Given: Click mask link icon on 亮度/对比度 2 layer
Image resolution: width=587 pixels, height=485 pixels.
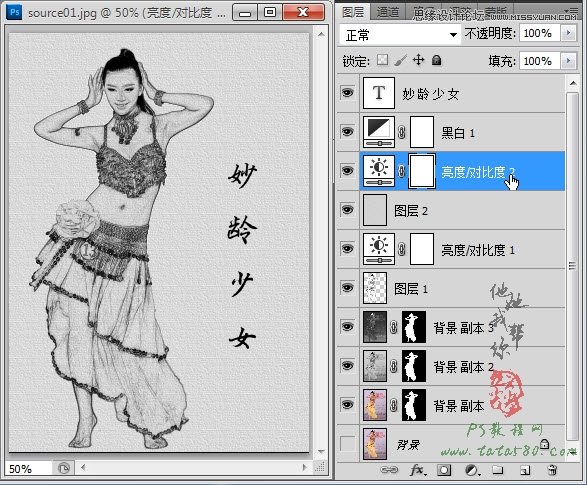Looking at the screenshot, I should click(402, 171).
